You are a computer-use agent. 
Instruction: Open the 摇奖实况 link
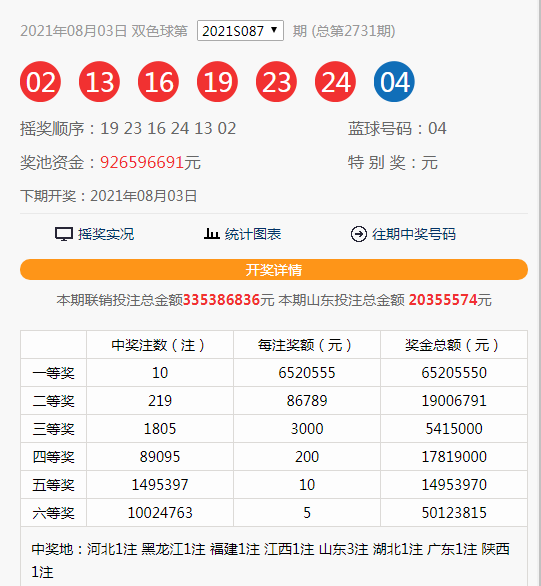(106, 234)
